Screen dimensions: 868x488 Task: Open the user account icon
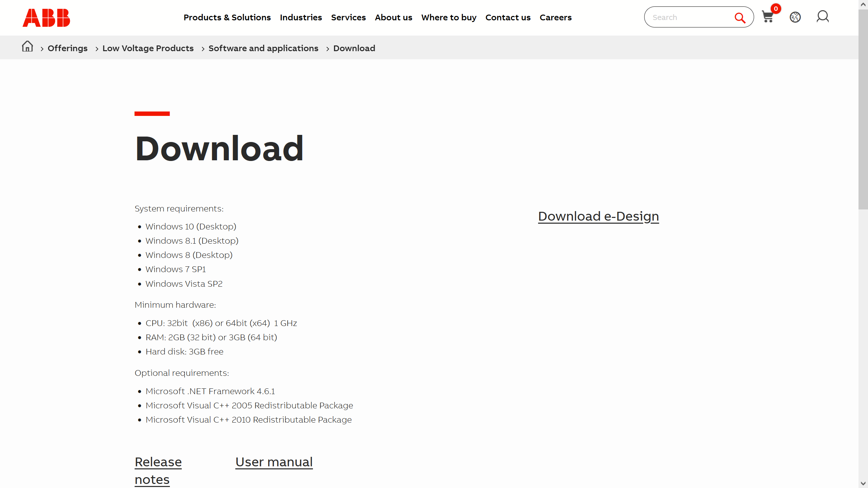click(823, 17)
